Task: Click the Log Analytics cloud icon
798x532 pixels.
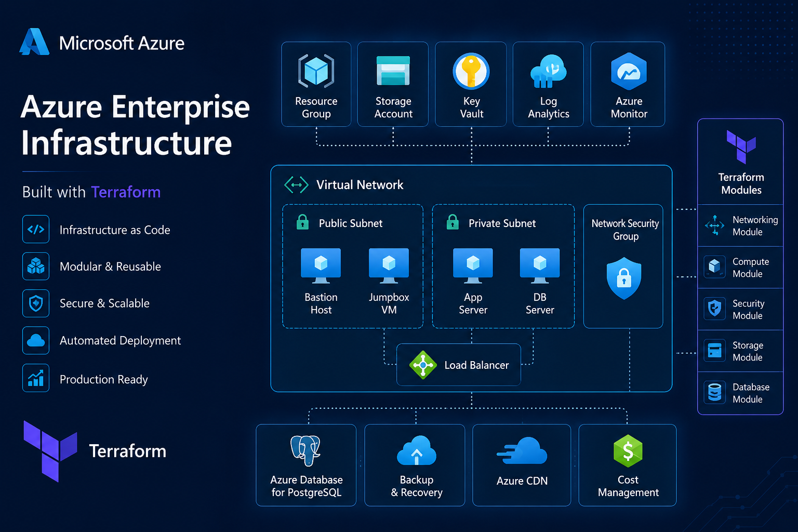Action: coord(548,71)
